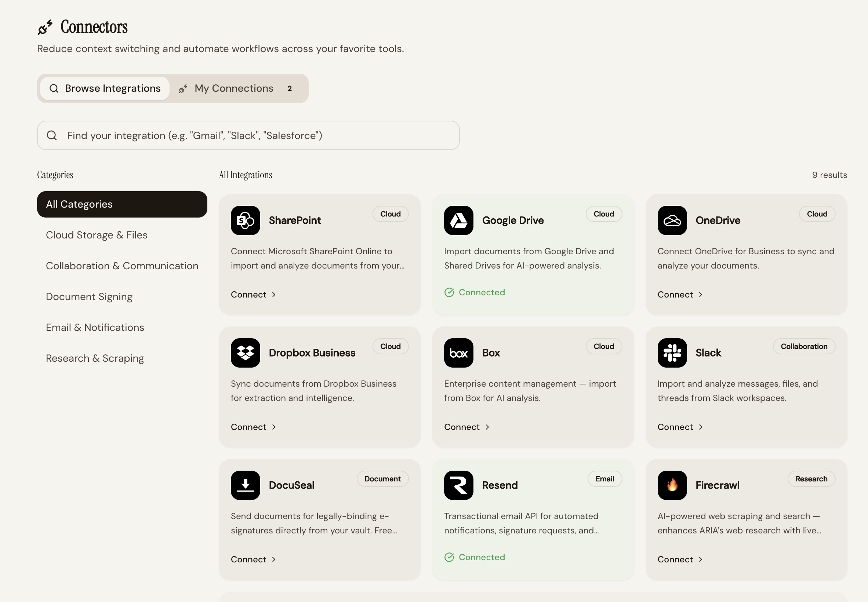This screenshot has height=602, width=868.
Task: Click the OneDrive cloud logo icon
Action: [672, 220]
